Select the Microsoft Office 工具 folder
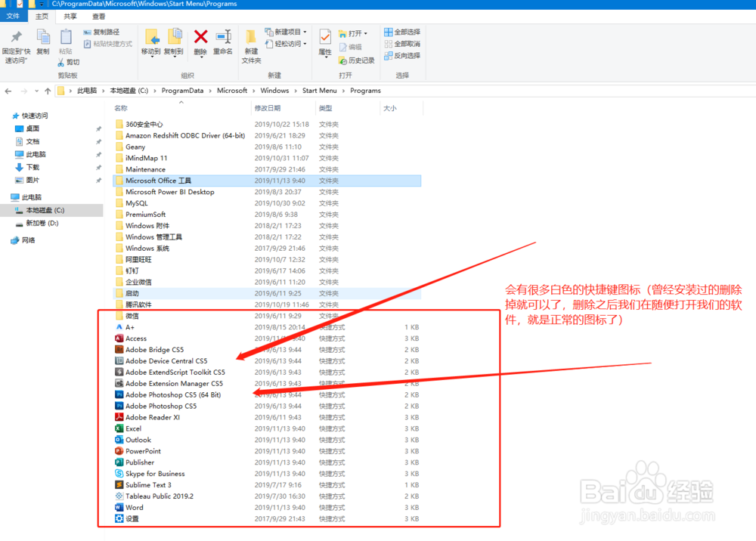Screen dimensions: 756x541 point(267,181)
